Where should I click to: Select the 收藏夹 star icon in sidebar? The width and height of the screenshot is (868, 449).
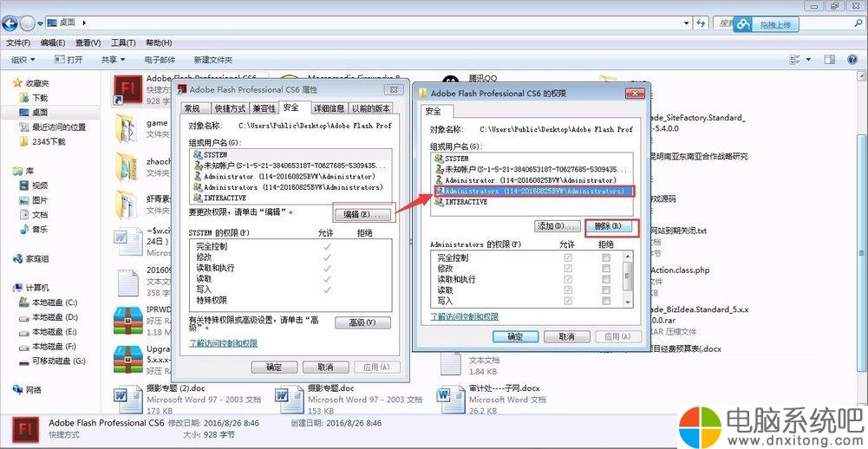click(x=17, y=83)
